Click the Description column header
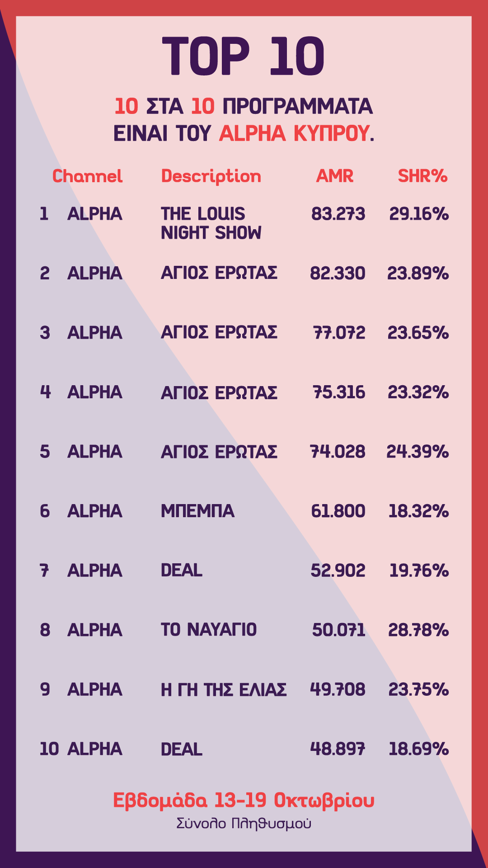The height and width of the screenshot is (868, 488). [x=211, y=176]
